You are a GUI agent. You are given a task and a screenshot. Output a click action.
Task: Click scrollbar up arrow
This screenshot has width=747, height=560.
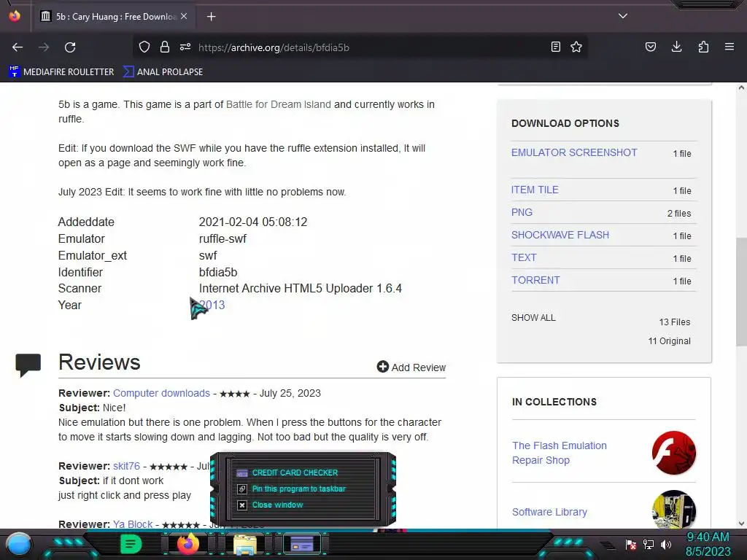[741, 87]
